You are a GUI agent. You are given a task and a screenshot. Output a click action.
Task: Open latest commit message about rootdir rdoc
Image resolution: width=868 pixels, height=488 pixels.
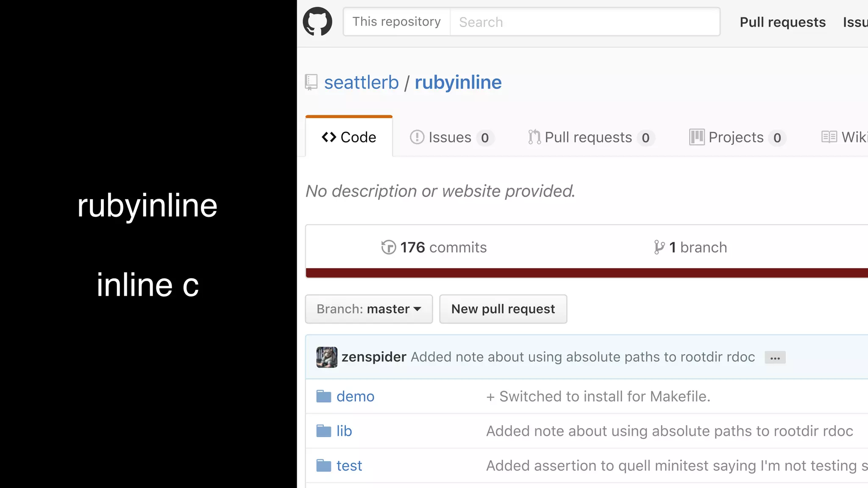coord(583,357)
